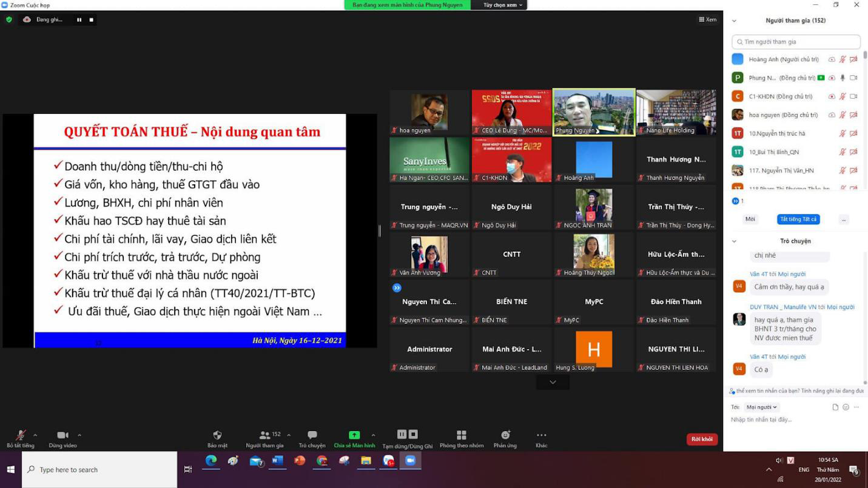Collapse the Người tham gia panel chevron

tap(734, 21)
